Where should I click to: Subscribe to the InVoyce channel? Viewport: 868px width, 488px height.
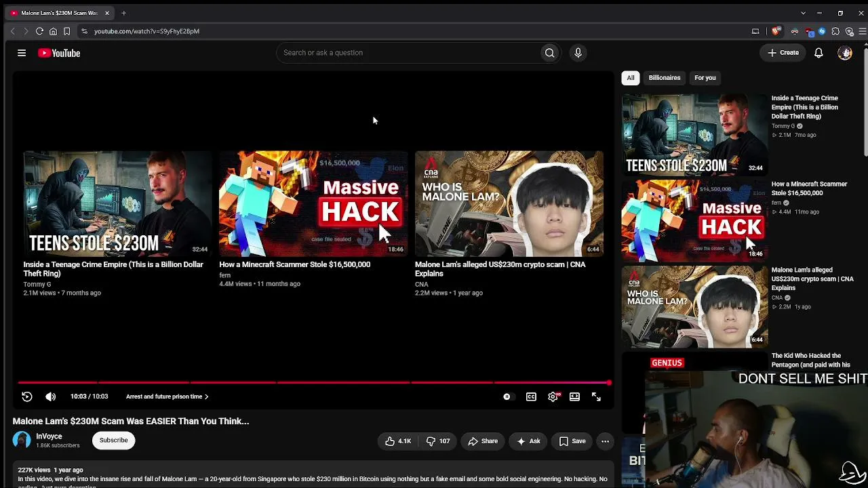(x=113, y=441)
